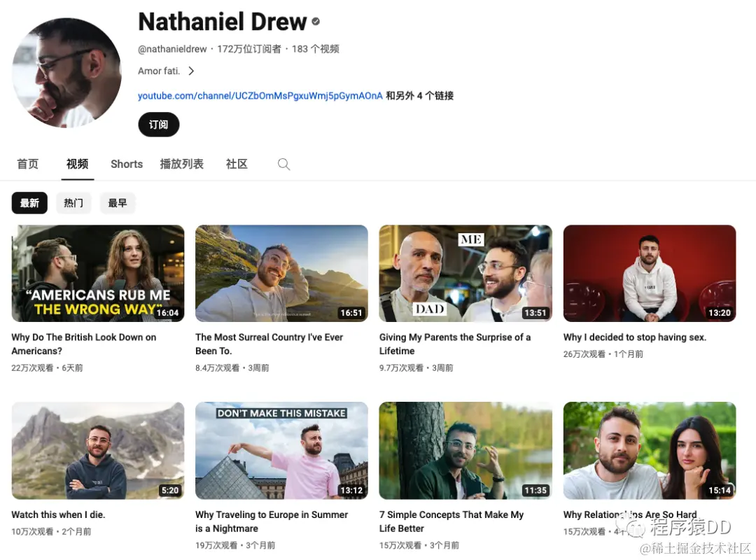Open the 5:20 mountain video thumbnail

98,451
